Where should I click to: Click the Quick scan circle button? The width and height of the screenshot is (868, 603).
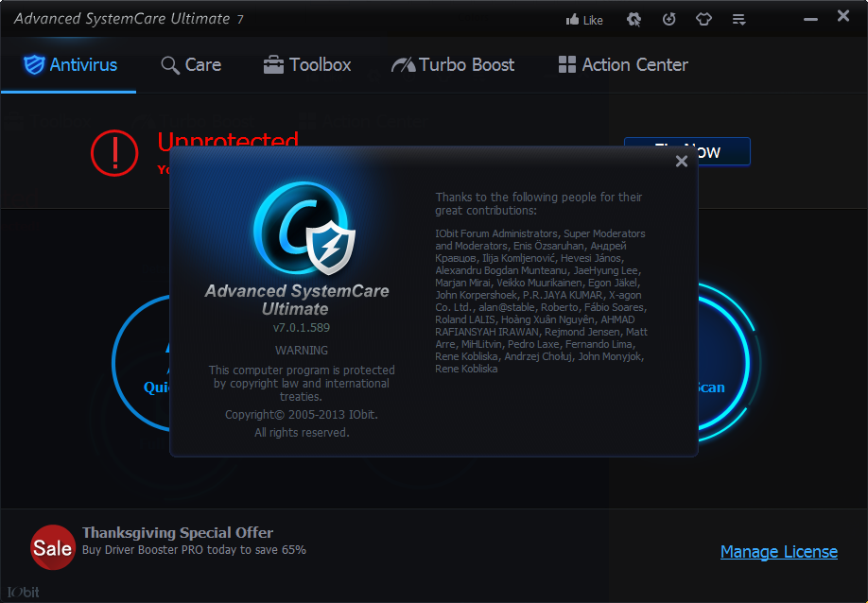click(x=141, y=363)
